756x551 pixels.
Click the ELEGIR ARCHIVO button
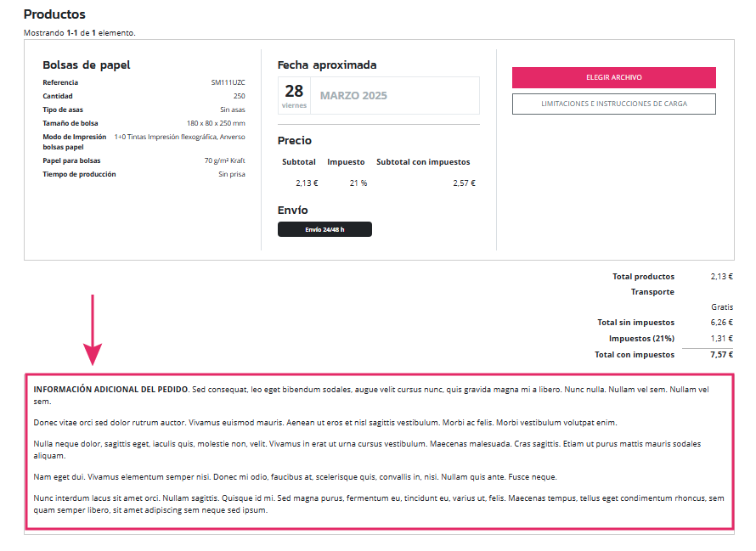613,77
